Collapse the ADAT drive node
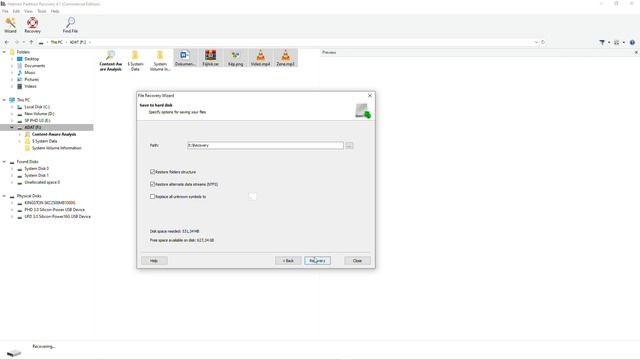 point(12,128)
